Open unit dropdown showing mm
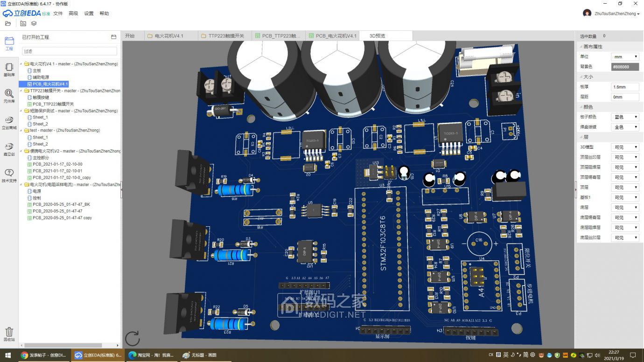 tap(625, 57)
